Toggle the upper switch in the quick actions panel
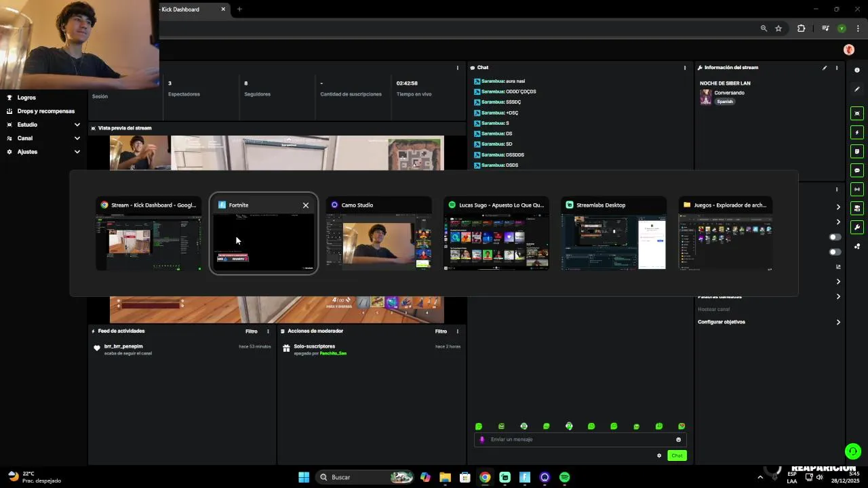The image size is (868, 488). point(835,237)
